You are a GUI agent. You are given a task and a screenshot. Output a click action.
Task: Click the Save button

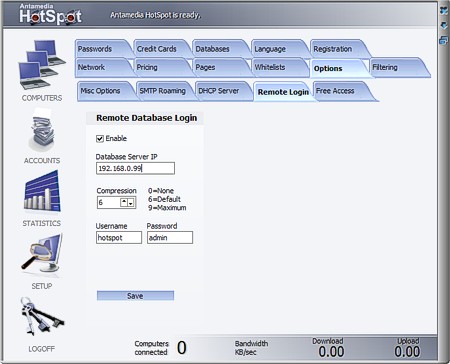pyautogui.click(x=135, y=296)
